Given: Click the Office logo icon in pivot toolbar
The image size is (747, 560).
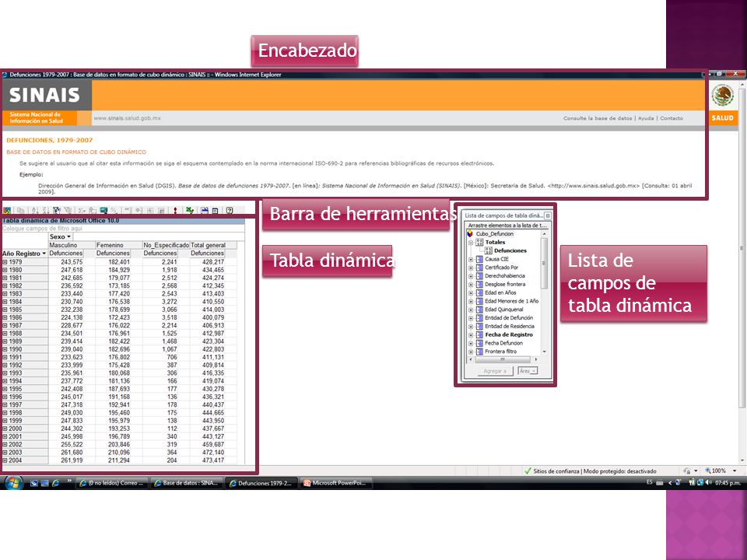Looking at the screenshot, I should tap(7, 210).
